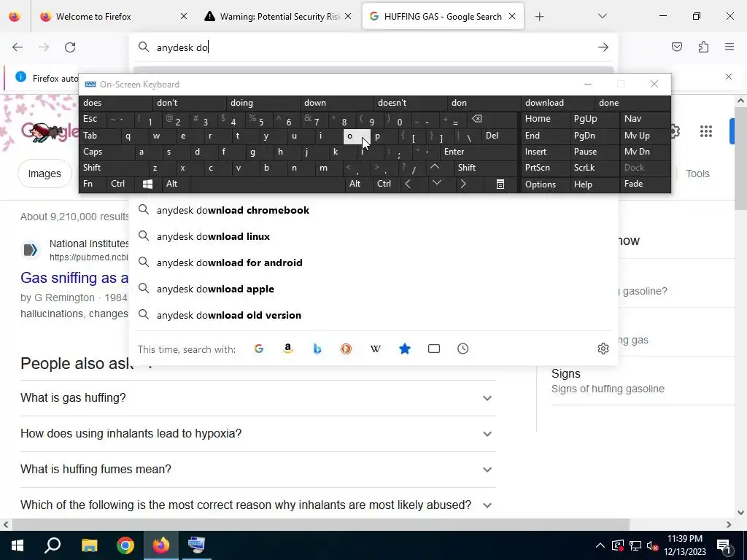Search bookmarks using the star icon
Viewport: 747px width, 560px height.
(x=404, y=349)
